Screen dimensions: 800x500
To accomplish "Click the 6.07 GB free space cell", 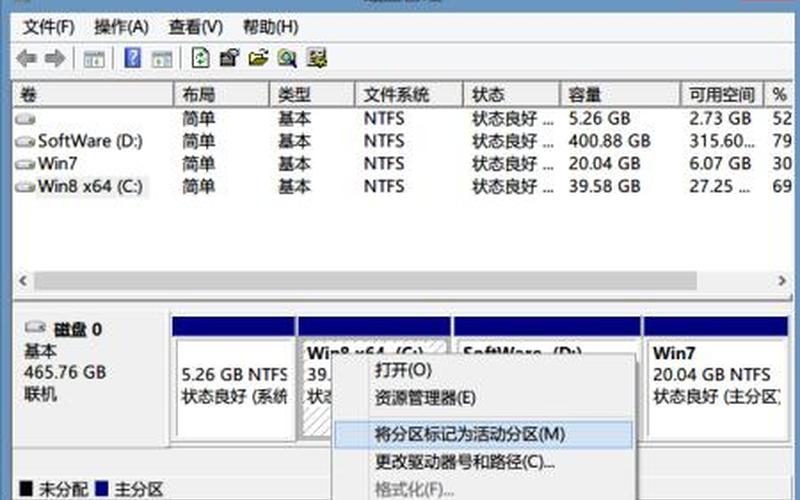I will [x=720, y=164].
